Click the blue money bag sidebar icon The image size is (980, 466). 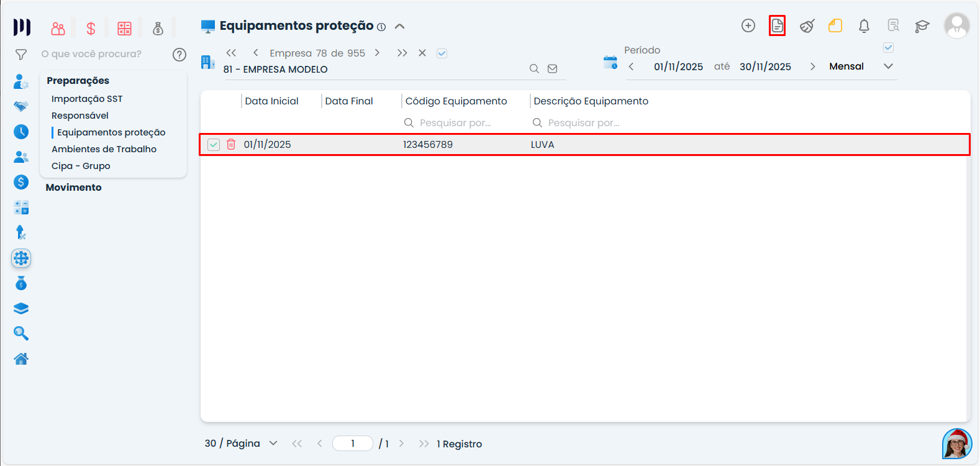(21, 283)
